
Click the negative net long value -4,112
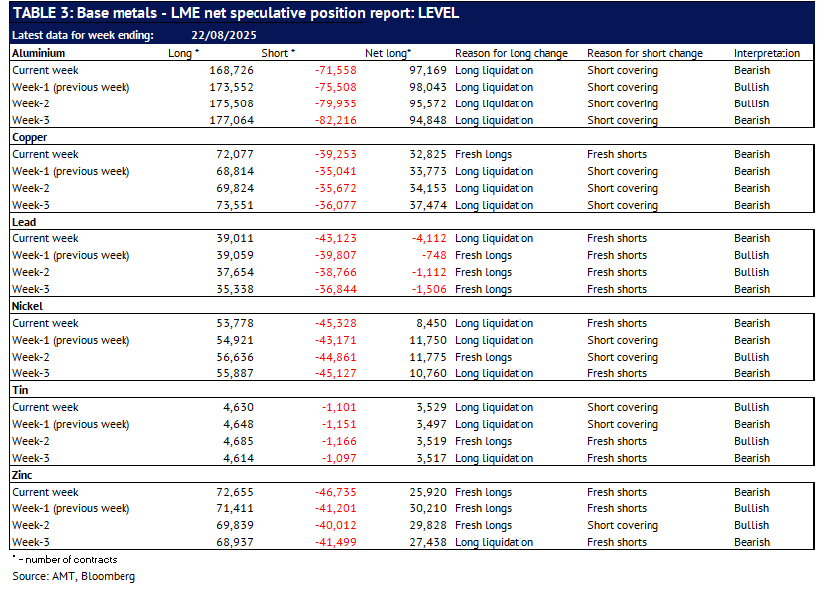[x=429, y=239]
